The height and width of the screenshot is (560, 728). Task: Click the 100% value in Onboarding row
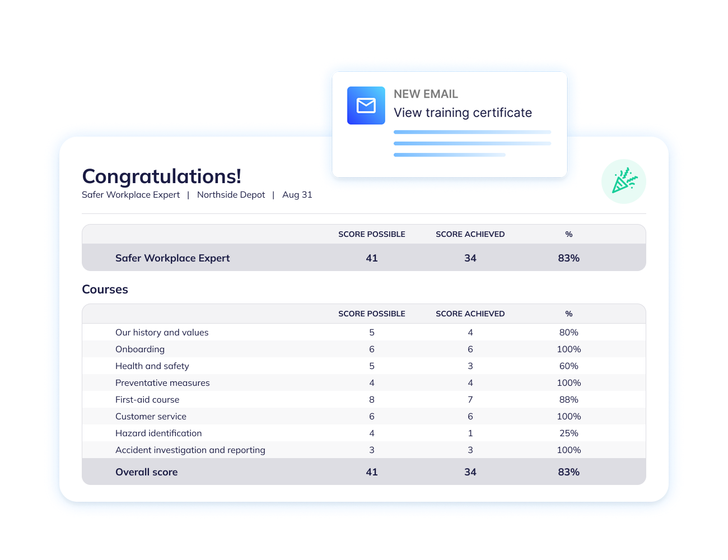pos(569,349)
